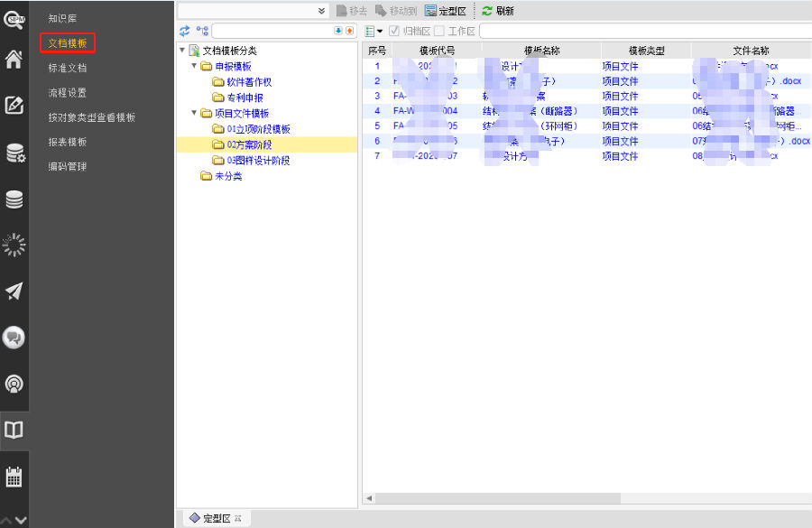This screenshot has height=528, width=812.
Task: Collapse the 申报模板 tree node
Action: click(x=194, y=66)
